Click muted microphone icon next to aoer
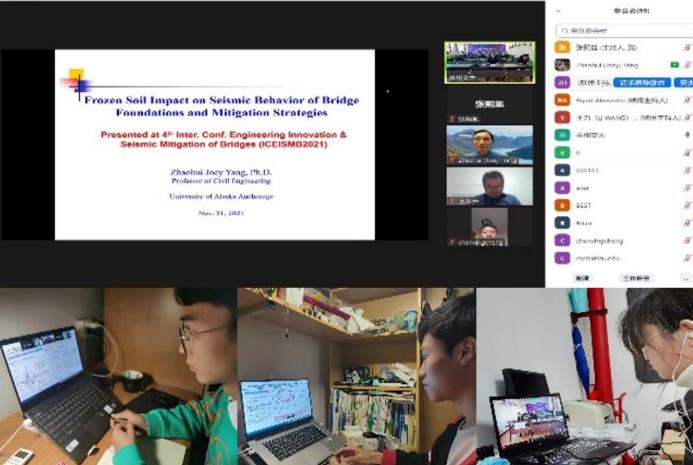Viewport: 693px width, 465px height. coord(686,187)
